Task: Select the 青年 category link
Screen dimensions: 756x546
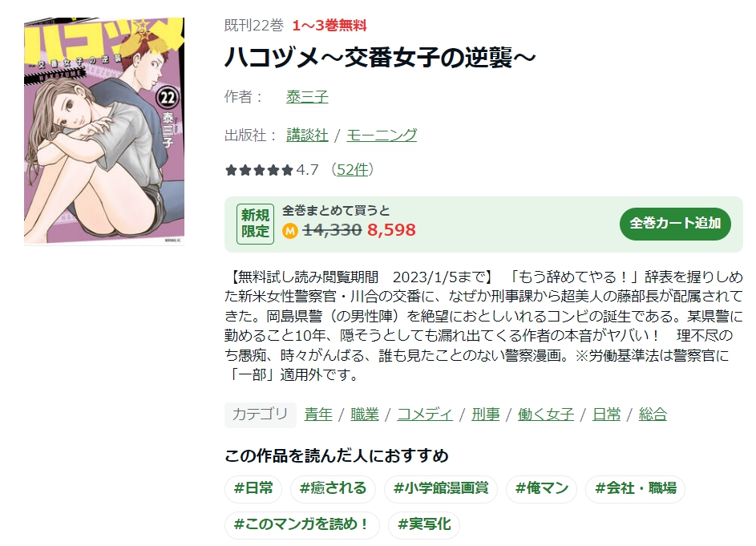Action: [x=318, y=415]
